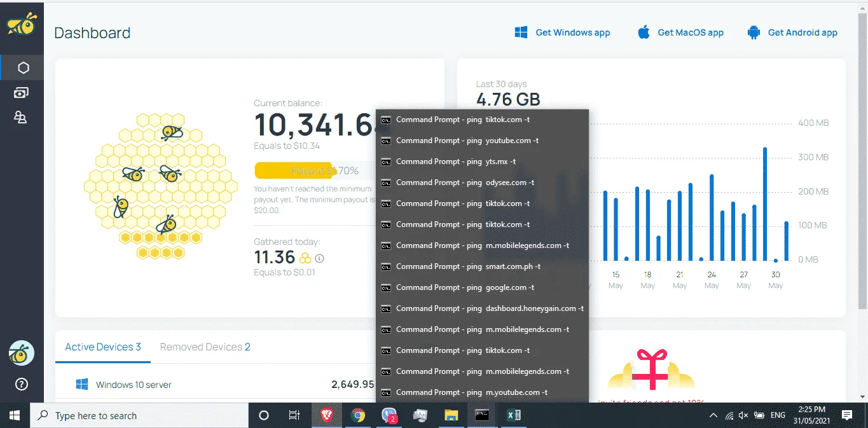Image resolution: width=868 pixels, height=428 pixels.
Task: Open the Transactions sidebar icon
Action: pyautogui.click(x=21, y=93)
